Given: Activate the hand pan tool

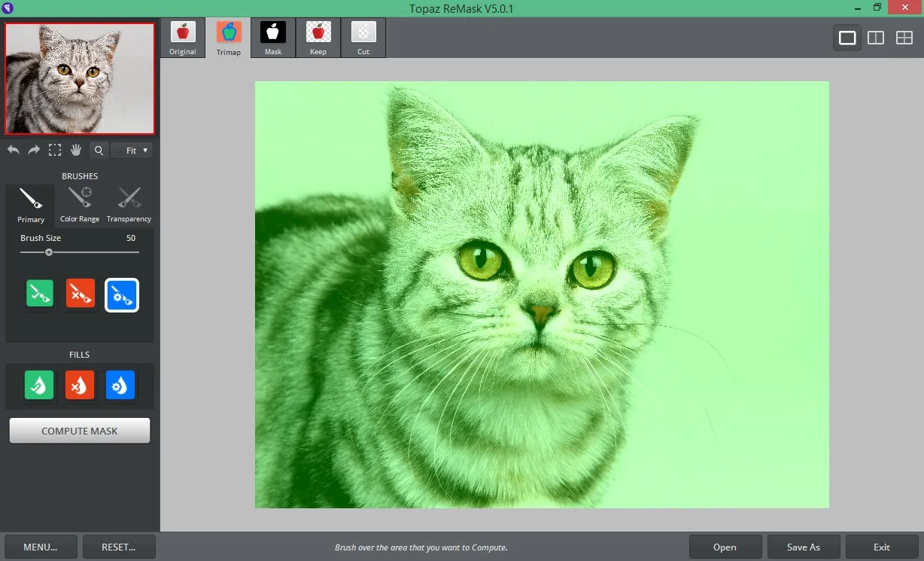Looking at the screenshot, I should 76,150.
